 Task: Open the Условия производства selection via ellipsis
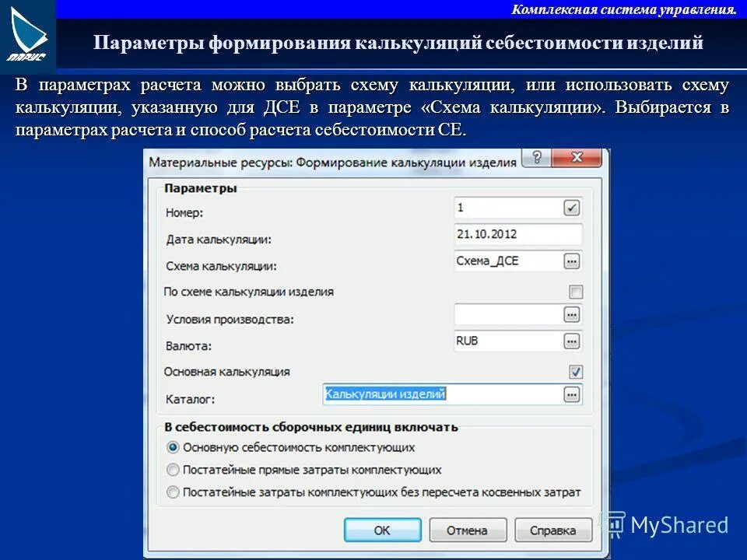[573, 314]
